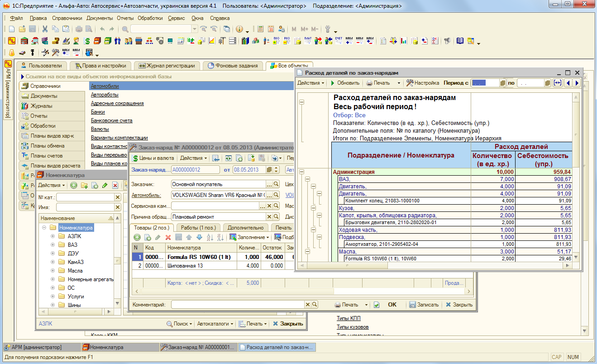Open the calendar icon in main toolbar
The image size is (597, 364).
pos(271,29)
